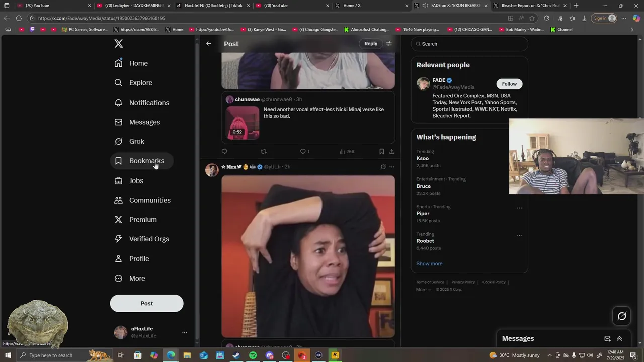Reload the page with the refresh icon
The image size is (644, 362).
[x=19, y=18]
